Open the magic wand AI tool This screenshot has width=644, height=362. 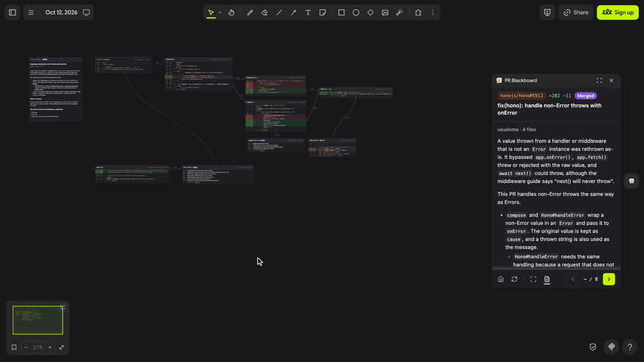399,12
